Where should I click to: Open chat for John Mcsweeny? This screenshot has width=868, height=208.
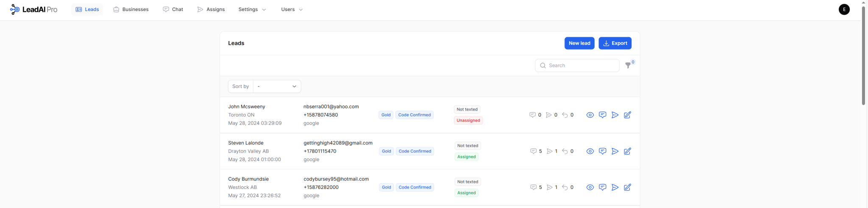point(602,115)
